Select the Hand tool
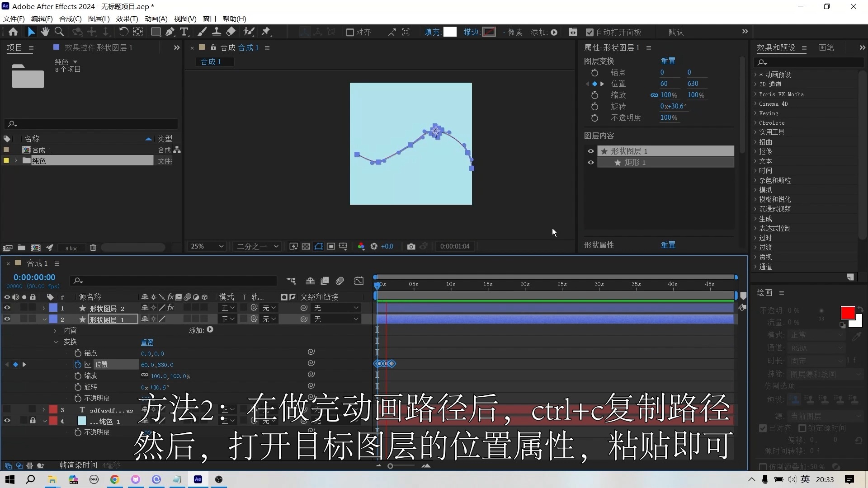Viewport: 868px width, 488px height. tap(45, 32)
